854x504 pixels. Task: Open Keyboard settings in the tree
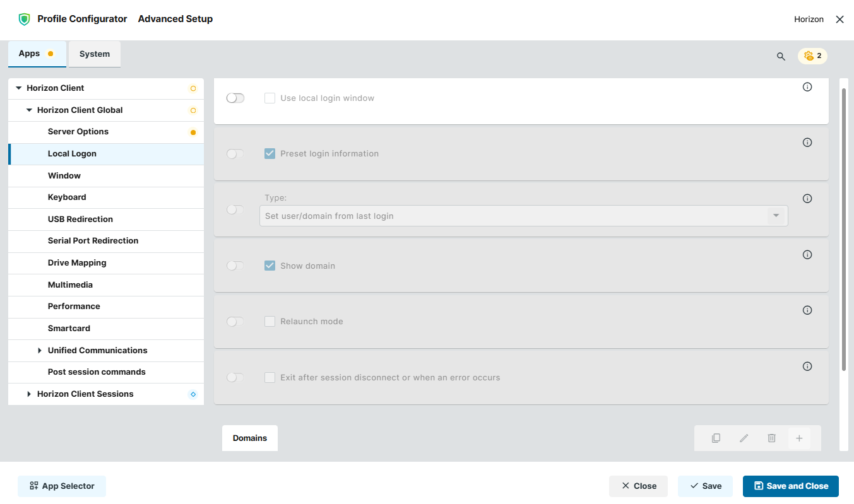[106, 197]
